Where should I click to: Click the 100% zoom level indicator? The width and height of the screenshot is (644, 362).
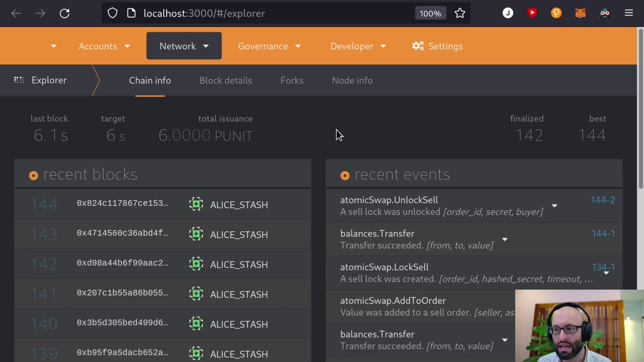coord(430,13)
